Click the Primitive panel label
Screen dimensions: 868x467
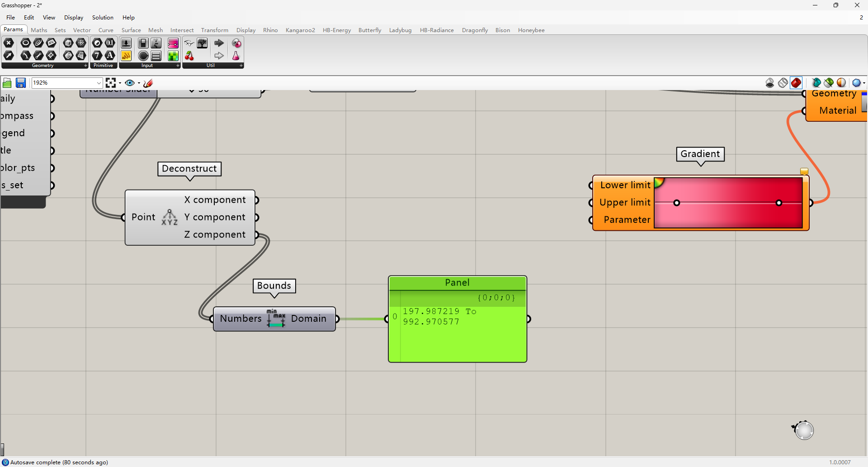[x=103, y=66]
